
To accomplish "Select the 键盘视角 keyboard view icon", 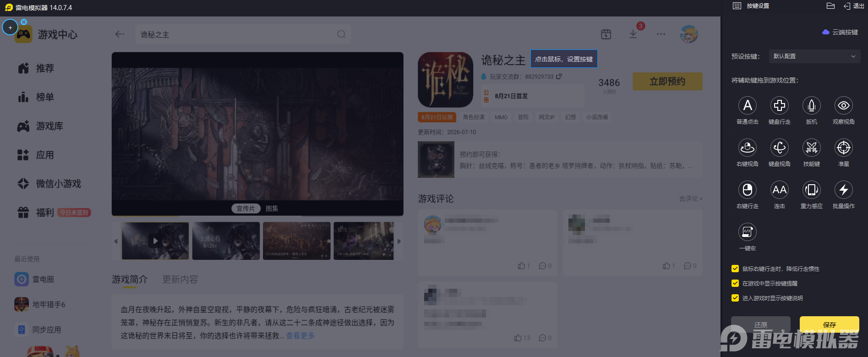I will point(780,148).
